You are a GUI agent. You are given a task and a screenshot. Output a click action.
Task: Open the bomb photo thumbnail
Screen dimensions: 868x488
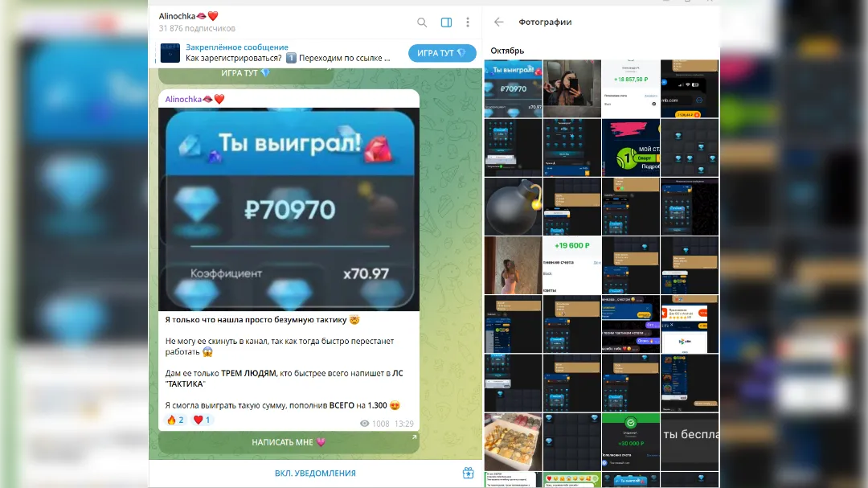(513, 207)
